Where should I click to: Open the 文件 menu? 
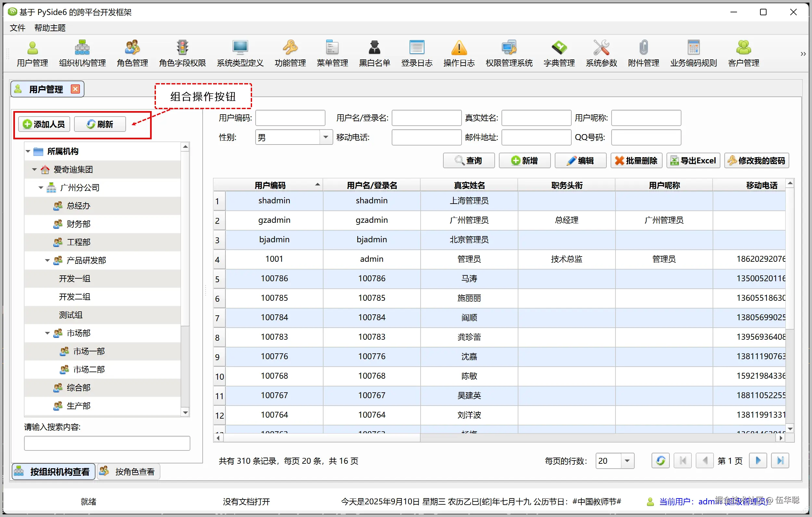point(18,28)
